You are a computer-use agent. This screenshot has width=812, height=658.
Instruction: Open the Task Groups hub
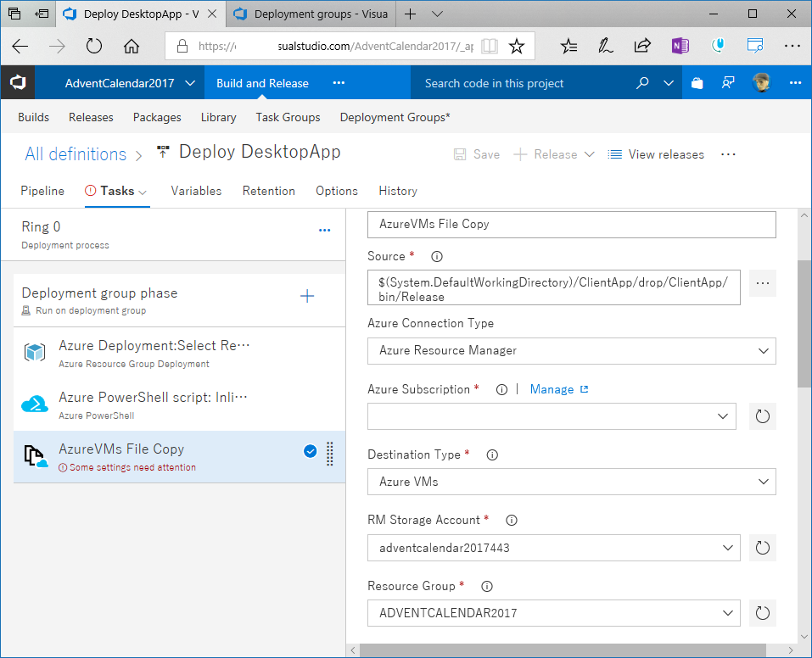(x=288, y=118)
